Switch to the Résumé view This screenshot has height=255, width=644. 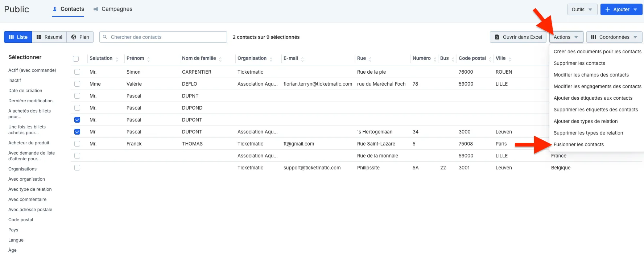coord(49,37)
